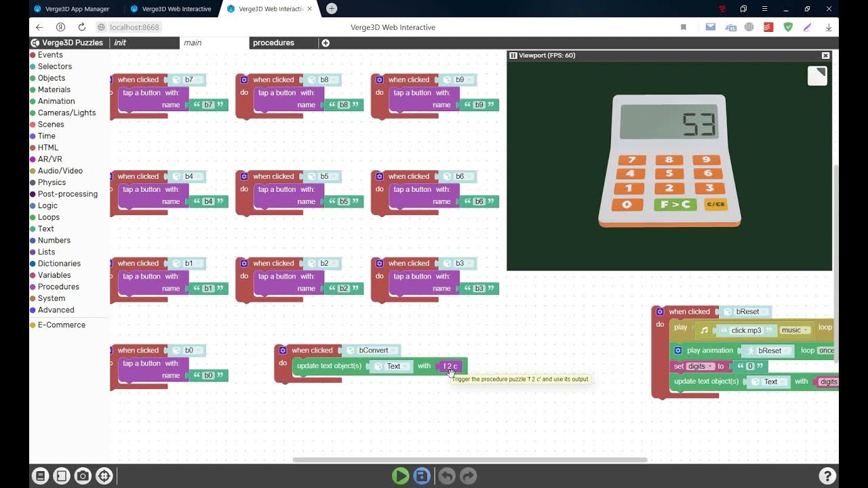Click the music note icon in play block
The height and width of the screenshot is (488, 868).
click(x=704, y=330)
